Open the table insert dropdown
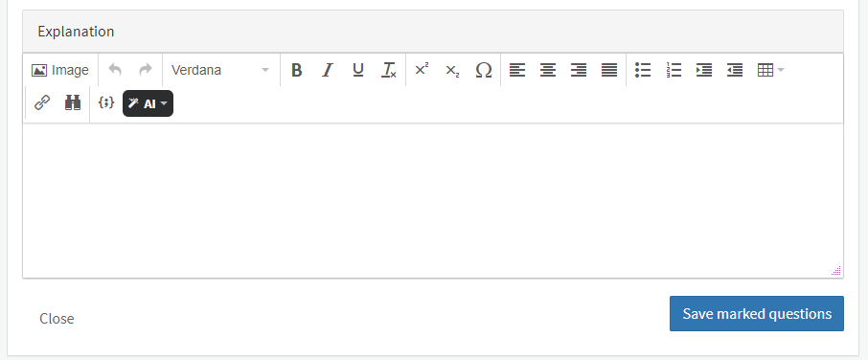This screenshot has width=868, height=360. pos(770,70)
